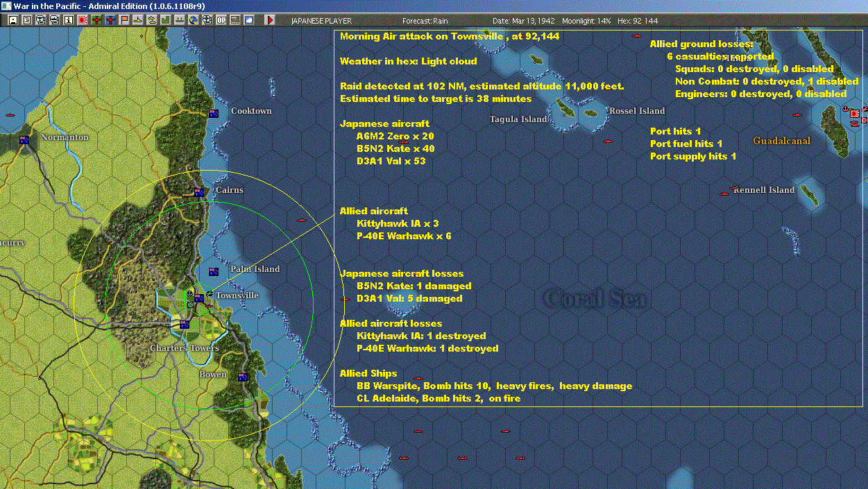
Task: Click the 'Normanton' map label
Action: tap(65, 137)
